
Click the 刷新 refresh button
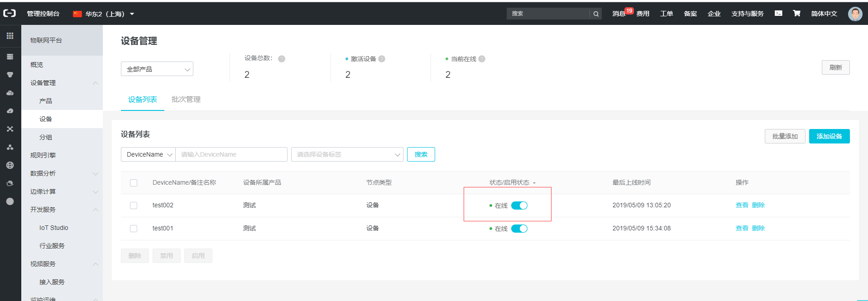point(836,67)
